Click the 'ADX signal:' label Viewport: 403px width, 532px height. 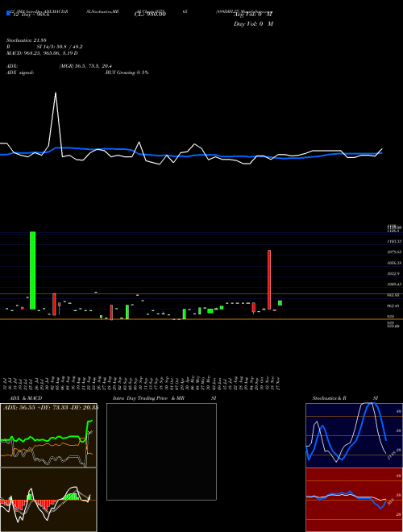20,73
